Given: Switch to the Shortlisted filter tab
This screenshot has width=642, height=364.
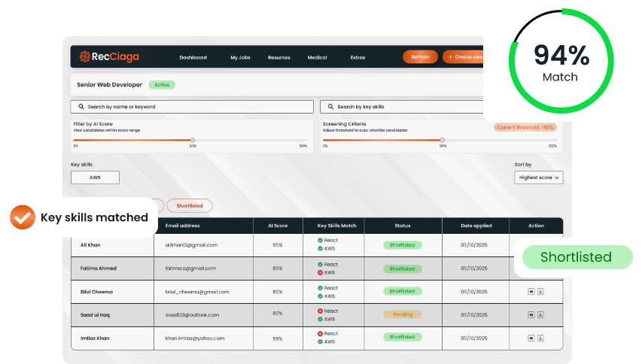Looking at the screenshot, I should (189, 205).
